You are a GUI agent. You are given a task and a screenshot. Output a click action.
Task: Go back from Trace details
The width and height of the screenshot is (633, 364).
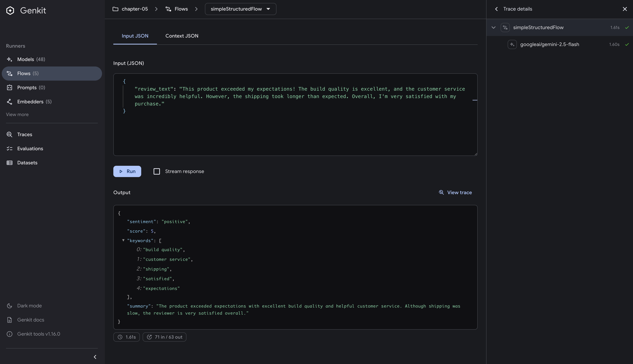coord(496,9)
